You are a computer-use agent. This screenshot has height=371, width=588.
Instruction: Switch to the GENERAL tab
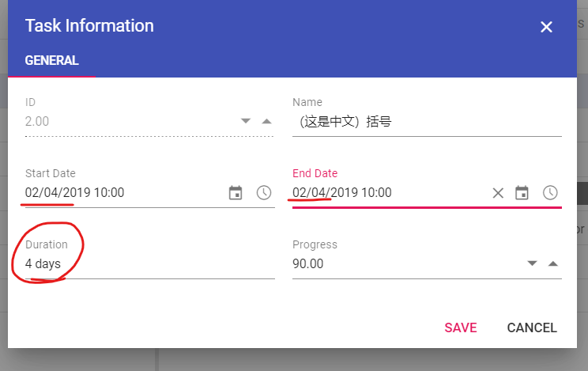pyautogui.click(x=52, y=61)
